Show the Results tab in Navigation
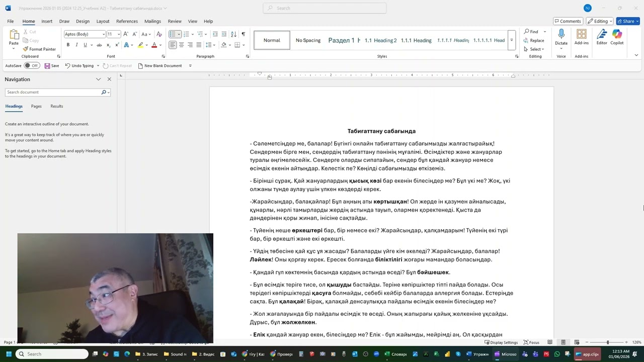Image resolution: width=644 pixels, height=362 pixels. tap(57, 106)
